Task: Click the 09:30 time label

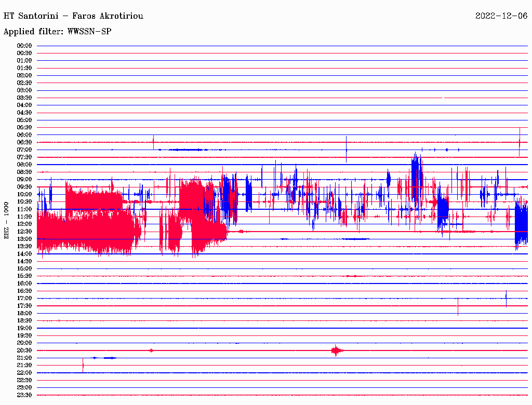Action: click(x=24, y=187)
